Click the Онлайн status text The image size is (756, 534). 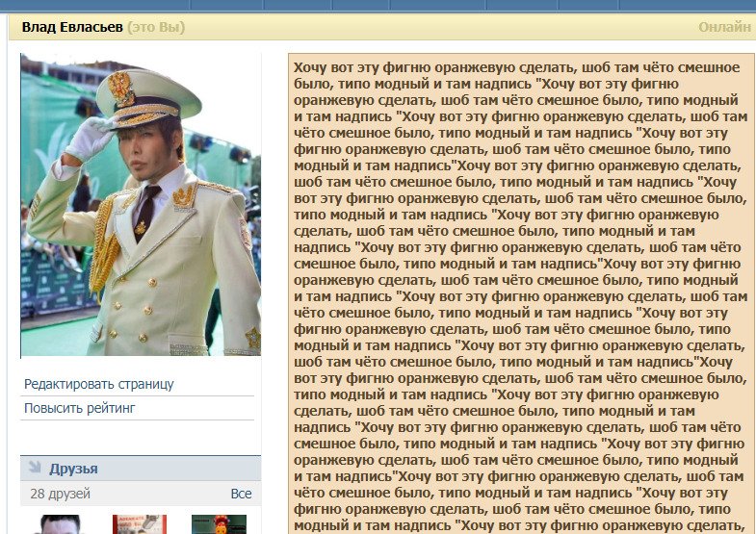click(724, 27)
